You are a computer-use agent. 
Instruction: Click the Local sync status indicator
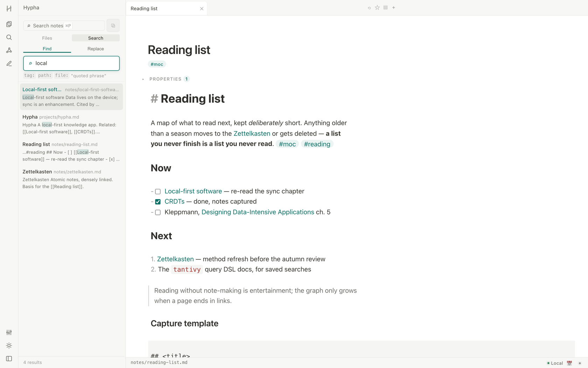coord(555,363)
